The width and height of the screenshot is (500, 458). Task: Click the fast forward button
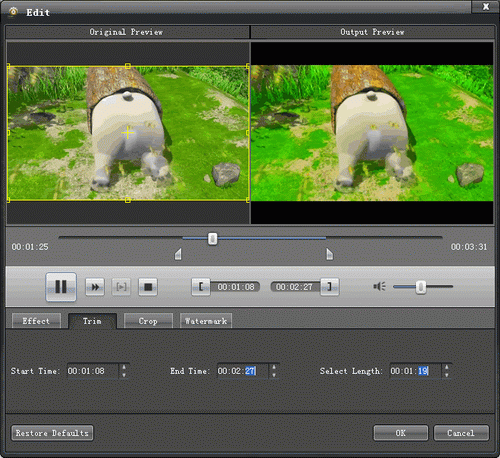(x=95, y=287)
